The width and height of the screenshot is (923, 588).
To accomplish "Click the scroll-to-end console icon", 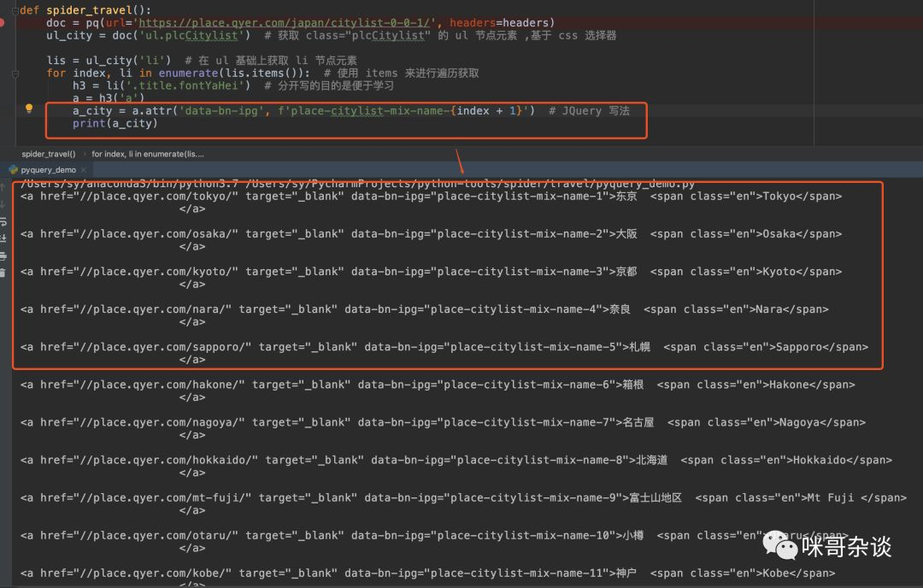I will pyautogui.click(x=3, y=238).
